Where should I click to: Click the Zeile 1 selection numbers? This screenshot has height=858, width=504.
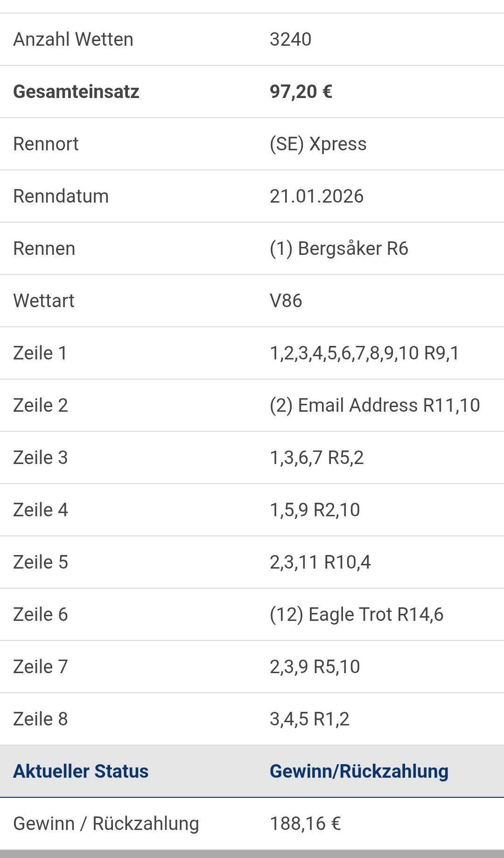tap(364, 353)
